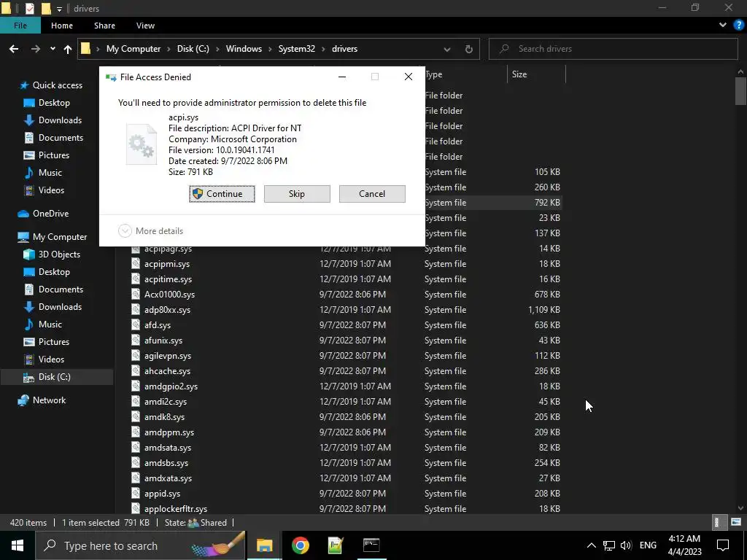Open Notepad++ from the taskbar
The height and width of the screenshot is (560, 747).
pos(336,545)
